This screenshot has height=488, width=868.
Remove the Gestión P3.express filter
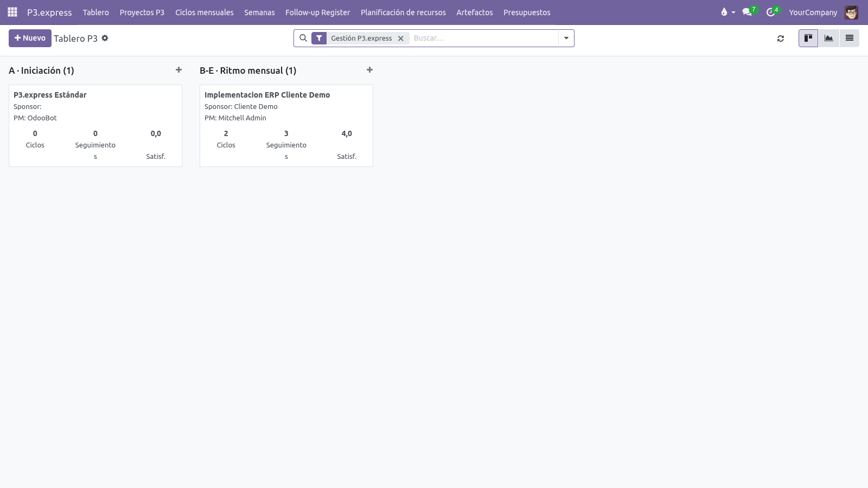401,38
